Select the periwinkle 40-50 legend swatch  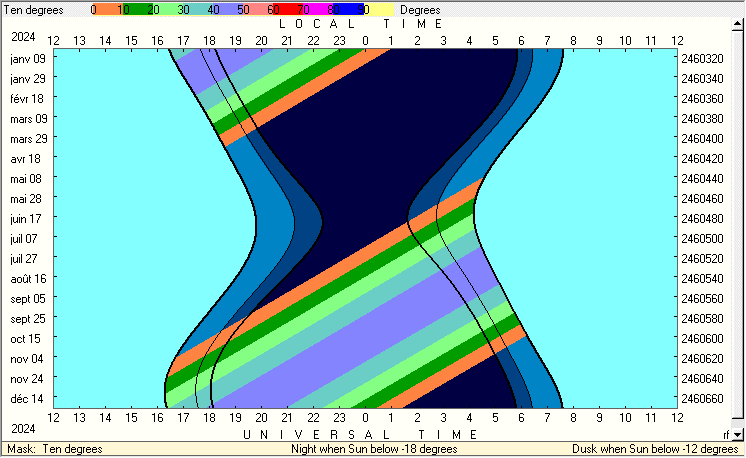pos(228,10)
